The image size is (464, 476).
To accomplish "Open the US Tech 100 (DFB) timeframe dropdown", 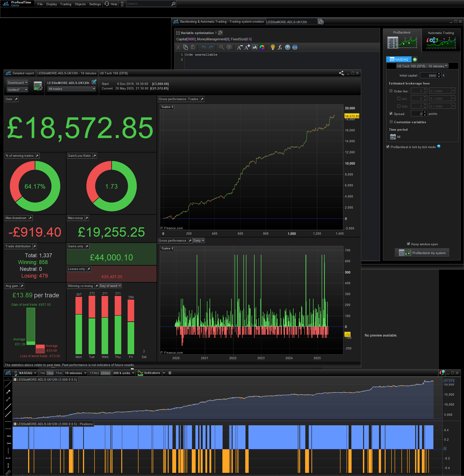I will [x=422, y=66].
